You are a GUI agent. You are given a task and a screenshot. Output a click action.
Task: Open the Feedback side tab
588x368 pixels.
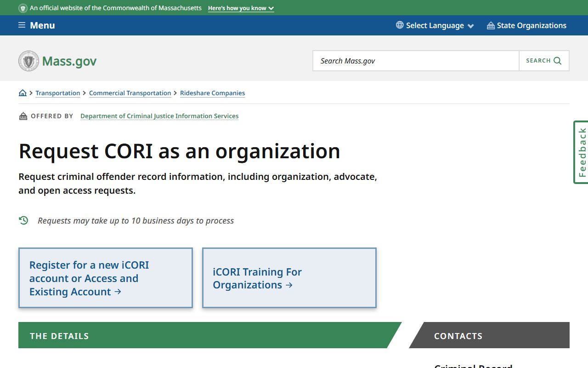pyautogui.click(x=581, y=152)
